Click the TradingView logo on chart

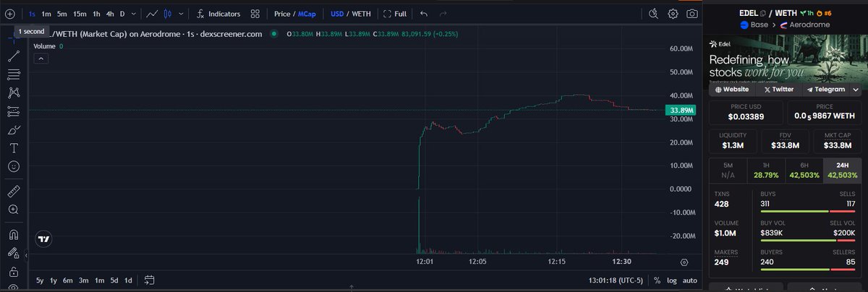(44, 239)
